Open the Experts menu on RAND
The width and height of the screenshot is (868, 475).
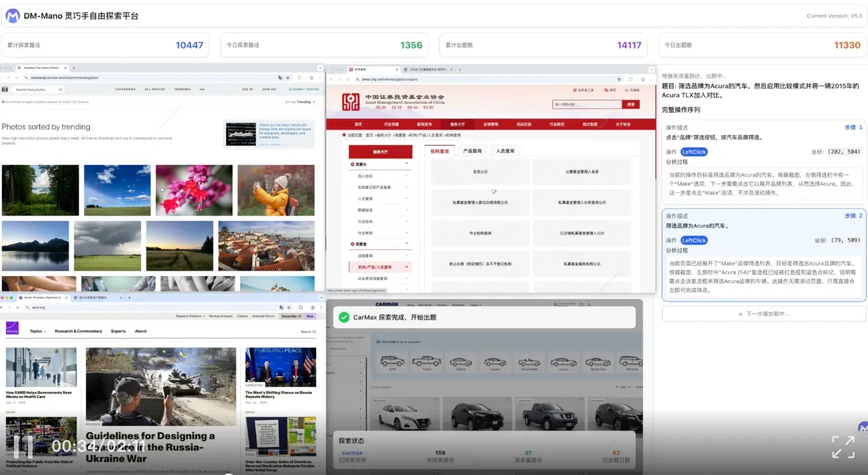pos(118,331)
